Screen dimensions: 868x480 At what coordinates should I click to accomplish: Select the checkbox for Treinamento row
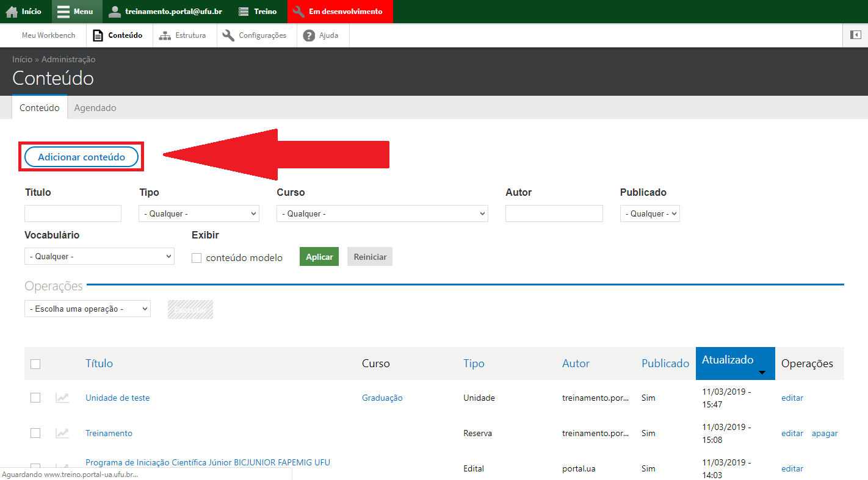35,433
